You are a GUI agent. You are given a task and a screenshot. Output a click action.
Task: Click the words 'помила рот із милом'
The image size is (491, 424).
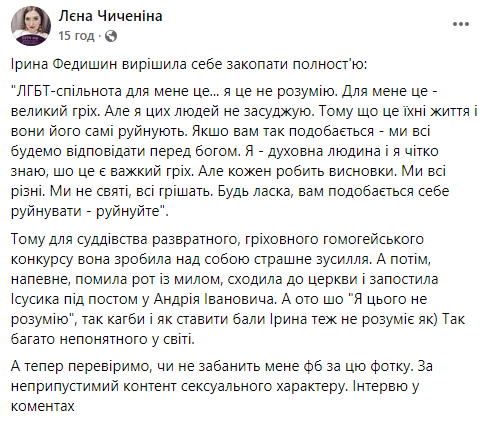149,279
